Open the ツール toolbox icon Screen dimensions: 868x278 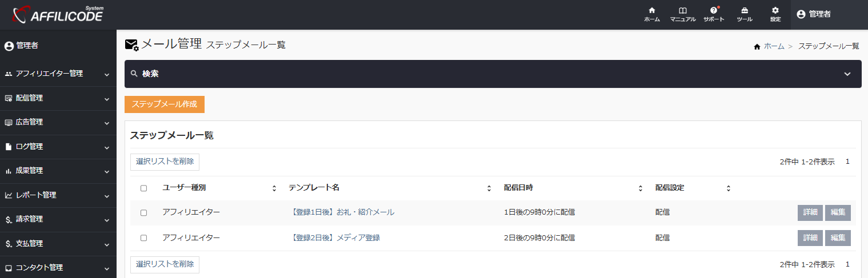745,10
